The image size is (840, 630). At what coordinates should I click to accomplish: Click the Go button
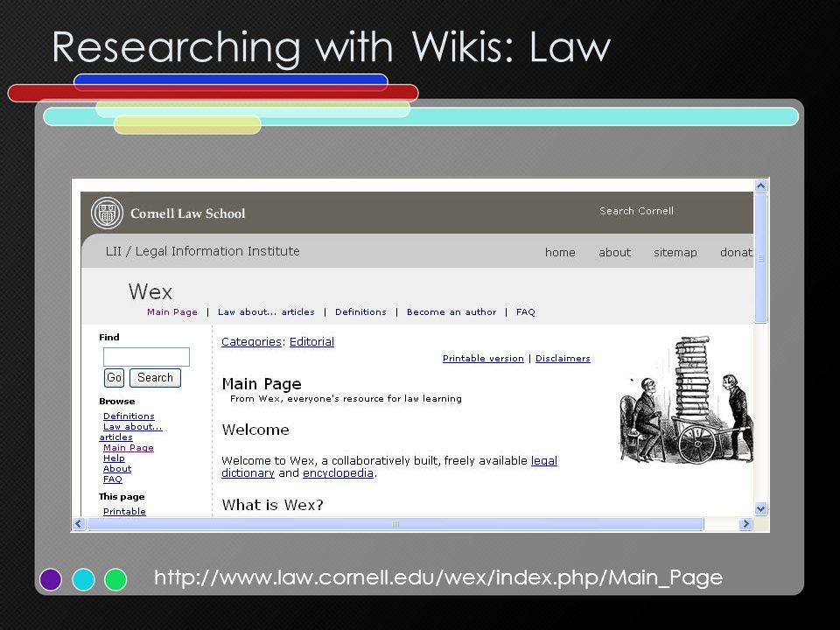pyautogui.click(x=114, y=378)
